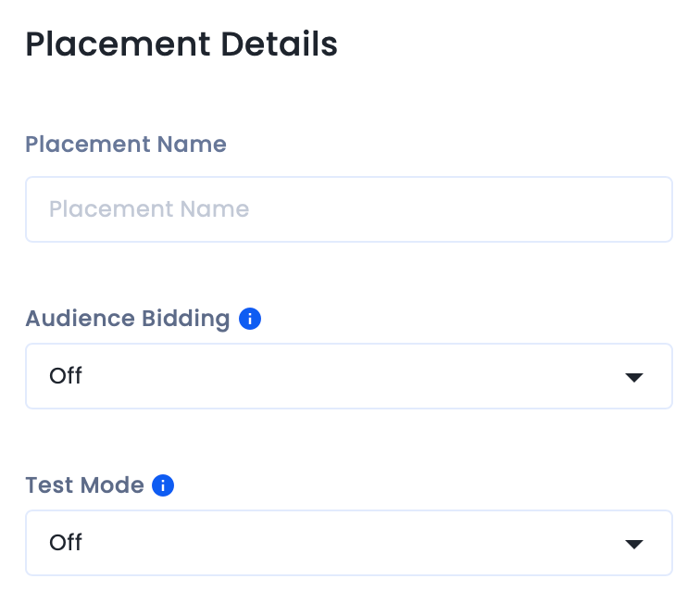Click the Audience Bidding label text
The image size is (700, 604).
tap(128, 319)
